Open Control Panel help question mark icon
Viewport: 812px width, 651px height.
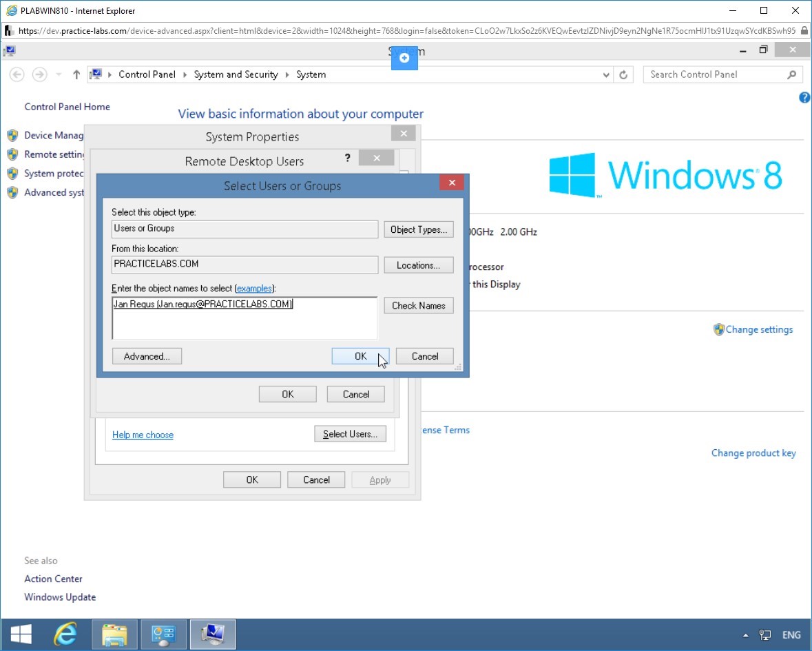click(x=804, y=97)
